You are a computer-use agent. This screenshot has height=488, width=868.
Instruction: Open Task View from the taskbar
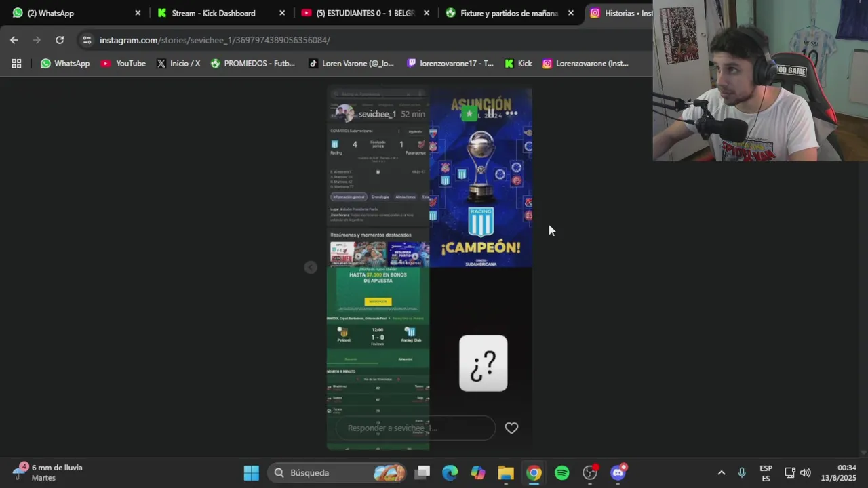[422, 472]
